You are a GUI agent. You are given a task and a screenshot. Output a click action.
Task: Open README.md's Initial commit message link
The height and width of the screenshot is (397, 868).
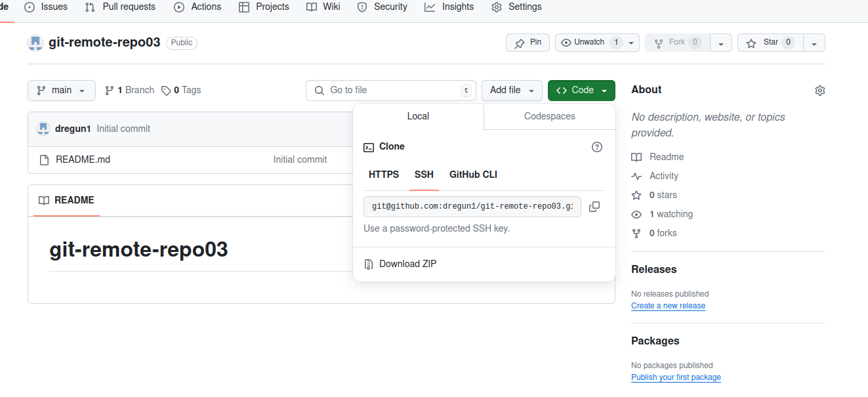pyautogui.click(x=300, y=159)
